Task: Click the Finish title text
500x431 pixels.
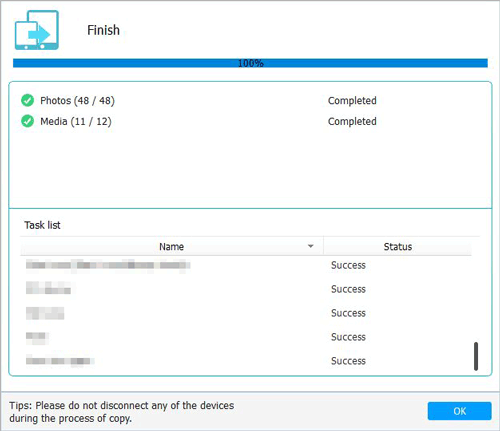Action: tap(103, 30)
